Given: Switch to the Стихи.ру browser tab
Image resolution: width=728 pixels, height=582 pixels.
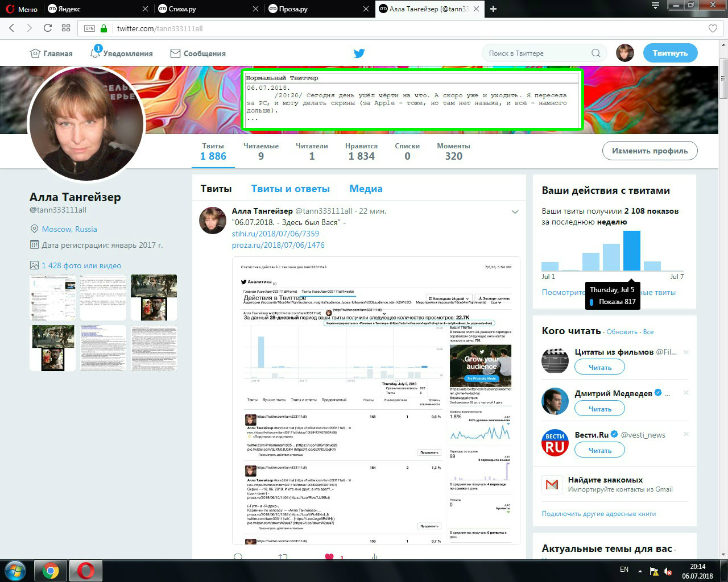Looking at the screenshot, I should pyautogui.click(x=208, y=9).
